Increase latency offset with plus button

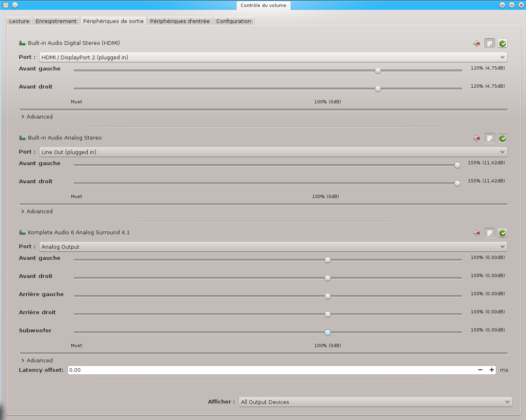click(x=491, y=370)
